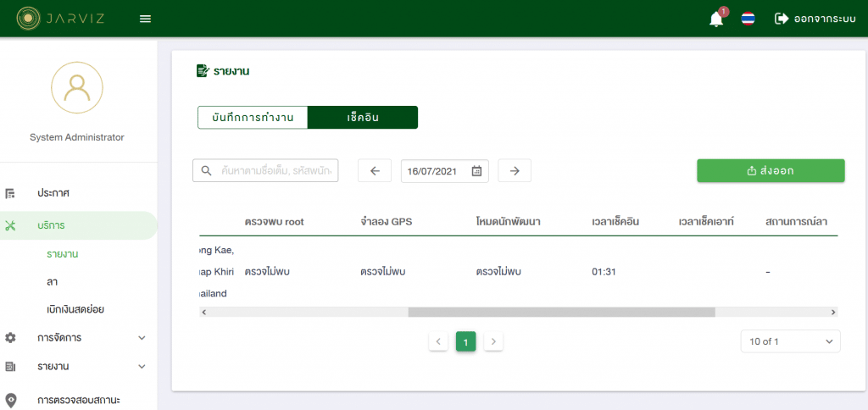
Task: Open the 10 of 1 page size dropdown
Action: pos(790,341)
